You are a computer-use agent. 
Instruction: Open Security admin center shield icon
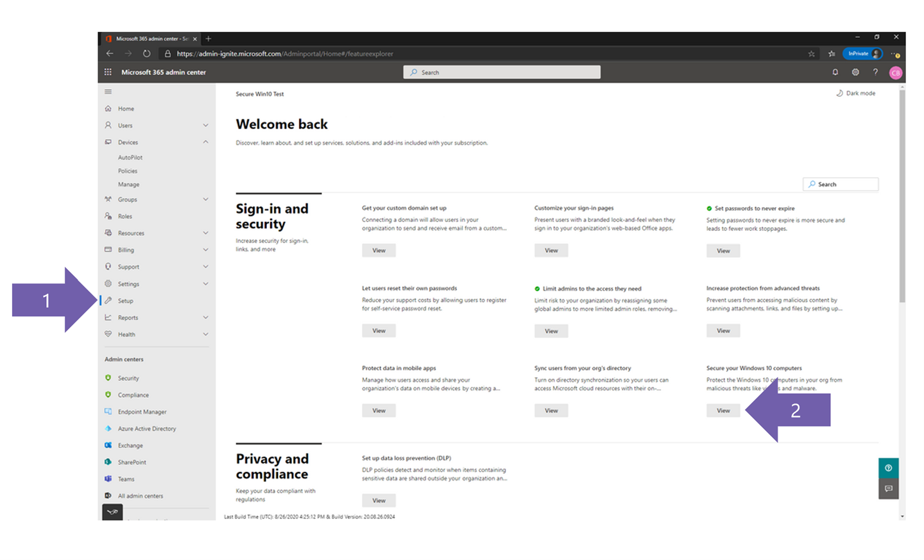[x=108, y=378]
